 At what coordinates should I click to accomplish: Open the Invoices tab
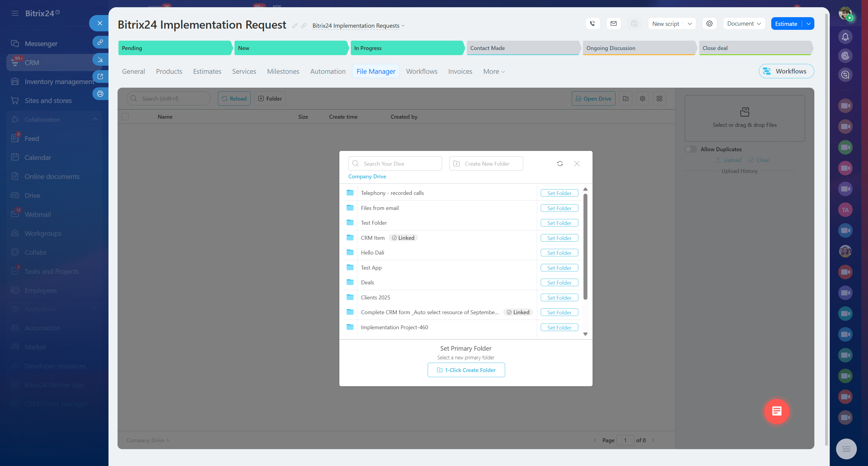coord(460,71)
